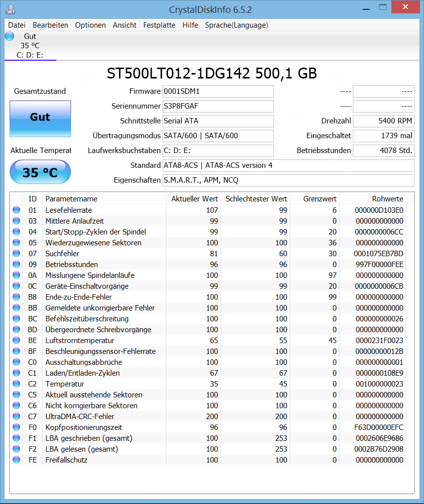Viewport: 424px width, 504px height.
Task: Click status orb of Misslungene Spindelanläufe row
Action: point(16,275)
